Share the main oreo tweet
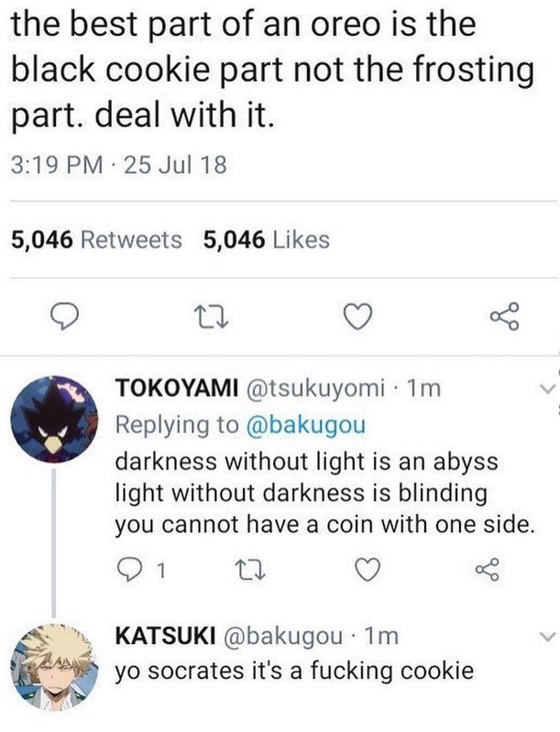Screen dimensions: 560x732 click(504, 316)
